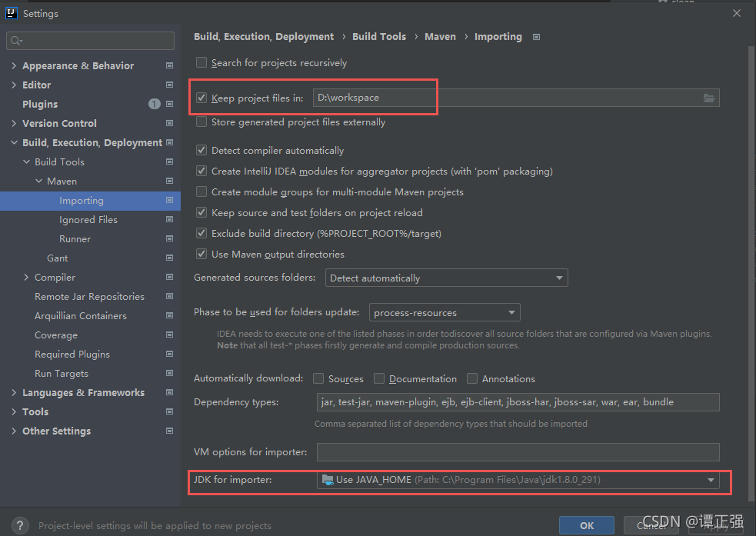Select Ignored Files settings page

tap(88, 220)
